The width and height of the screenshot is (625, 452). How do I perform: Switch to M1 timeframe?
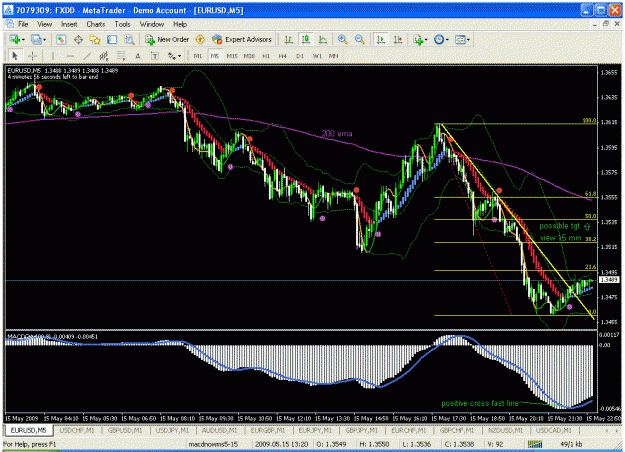coord(197,56)
